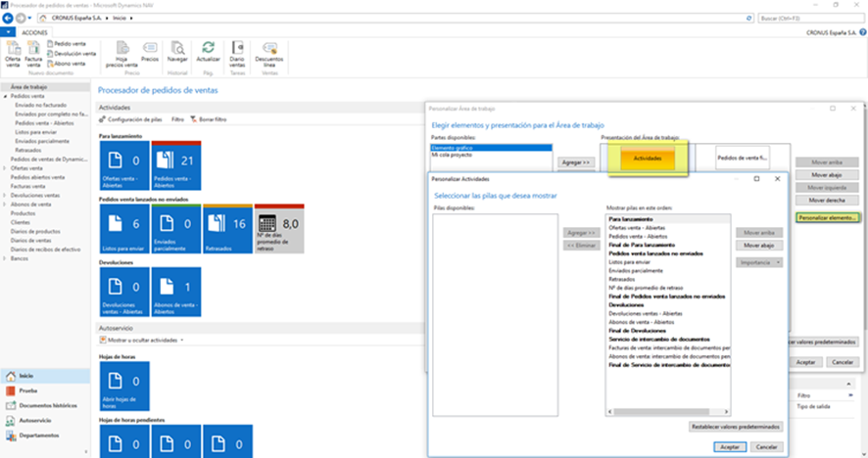Image resolution: width=868 pixels, height=458 pixels.
Task: Expand the Bancos tree node
Action: pyautogui.click(x=6, y=258)
